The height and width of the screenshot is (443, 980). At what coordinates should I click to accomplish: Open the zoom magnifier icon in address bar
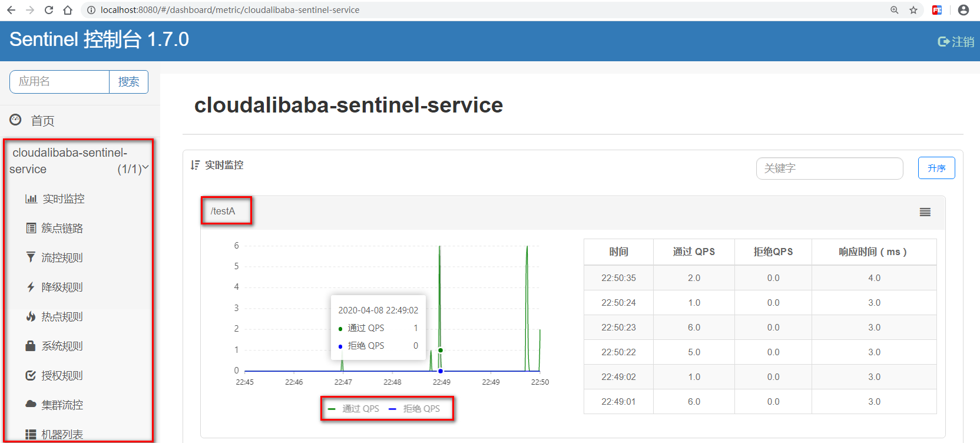click(895, 10)
